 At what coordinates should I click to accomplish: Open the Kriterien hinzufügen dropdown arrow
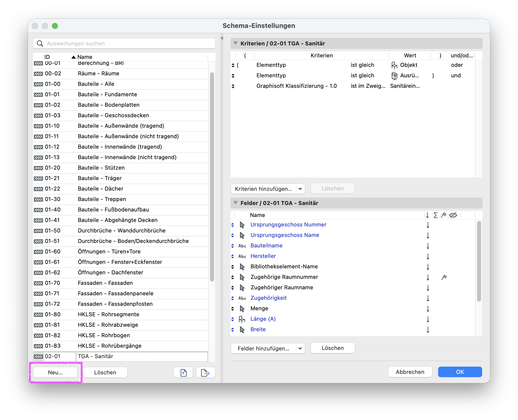coord(300,189)
